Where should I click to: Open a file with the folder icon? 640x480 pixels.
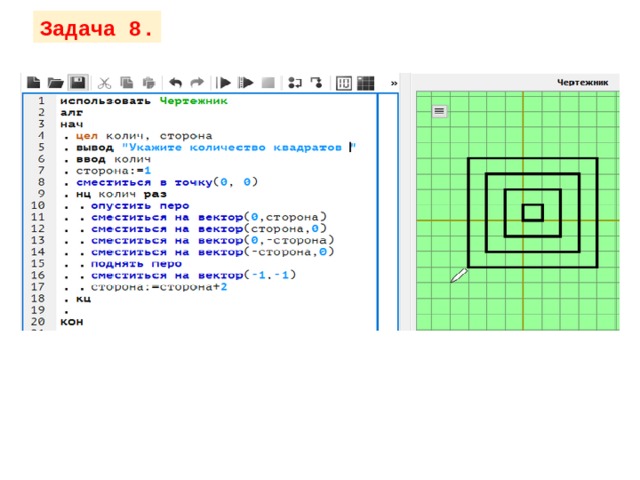pyautogui.click(x=56, y=83)
